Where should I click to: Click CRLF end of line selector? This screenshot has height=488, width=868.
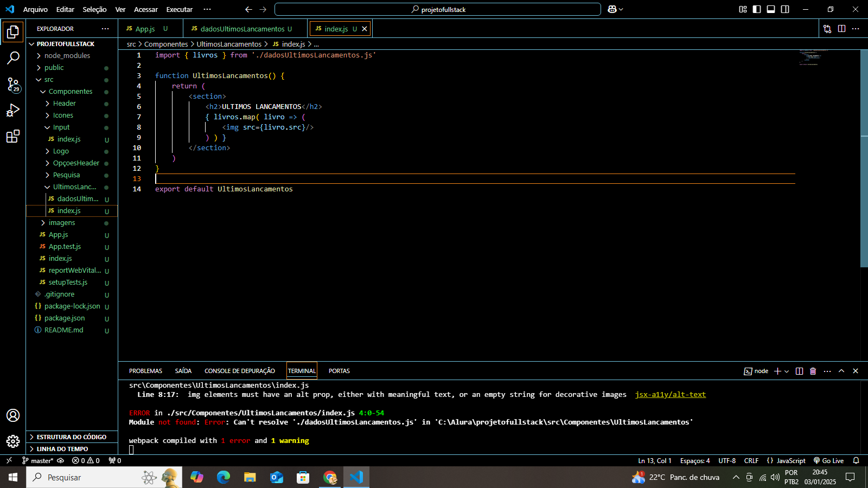[x=751, y=460]
